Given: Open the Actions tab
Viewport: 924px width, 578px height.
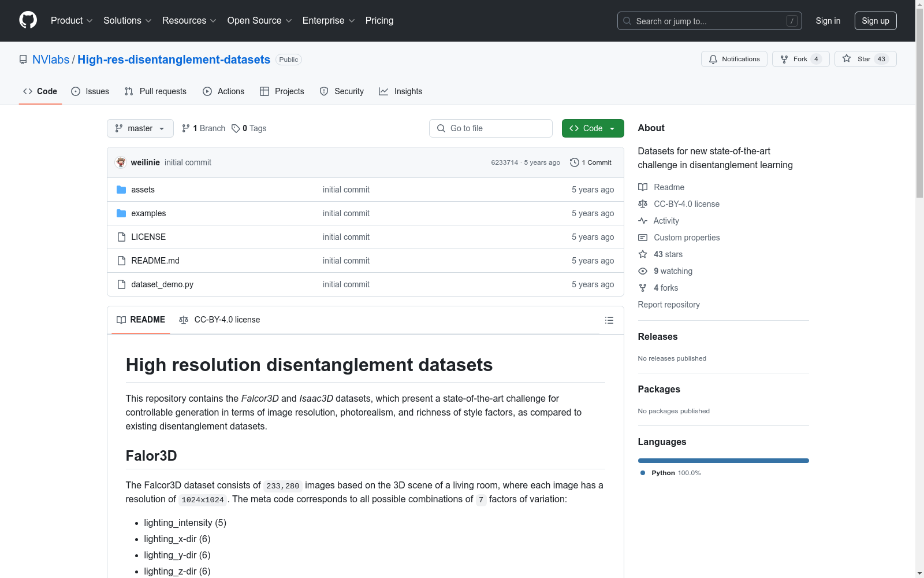Looking at the screenshot, I should 223,91.
